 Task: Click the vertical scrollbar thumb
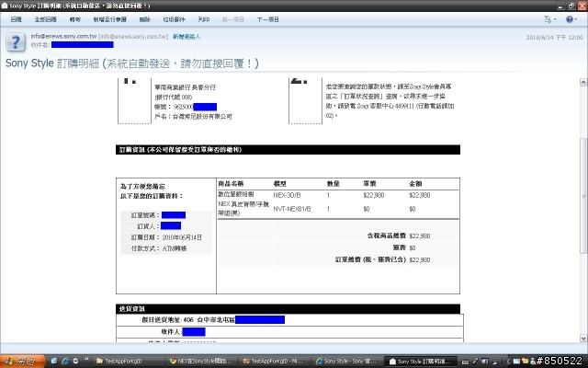583,195
